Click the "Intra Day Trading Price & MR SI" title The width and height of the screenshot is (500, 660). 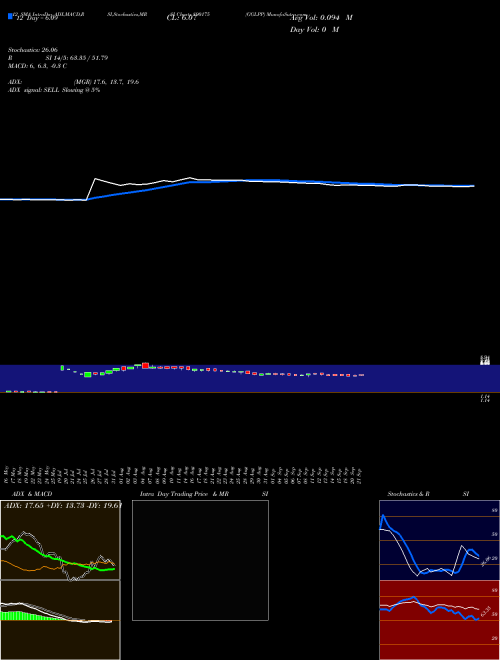click(x=204, y=494)
